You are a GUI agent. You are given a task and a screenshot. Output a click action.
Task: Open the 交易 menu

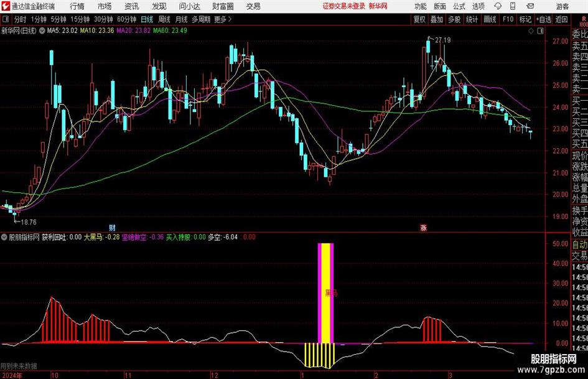pyautogui.click(x=253, y=6)
